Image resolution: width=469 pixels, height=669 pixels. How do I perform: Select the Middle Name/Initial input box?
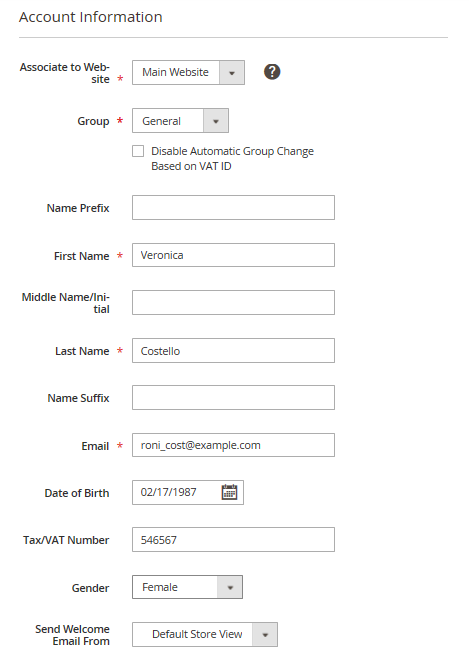pyautogui.click(x=233, y=303)
